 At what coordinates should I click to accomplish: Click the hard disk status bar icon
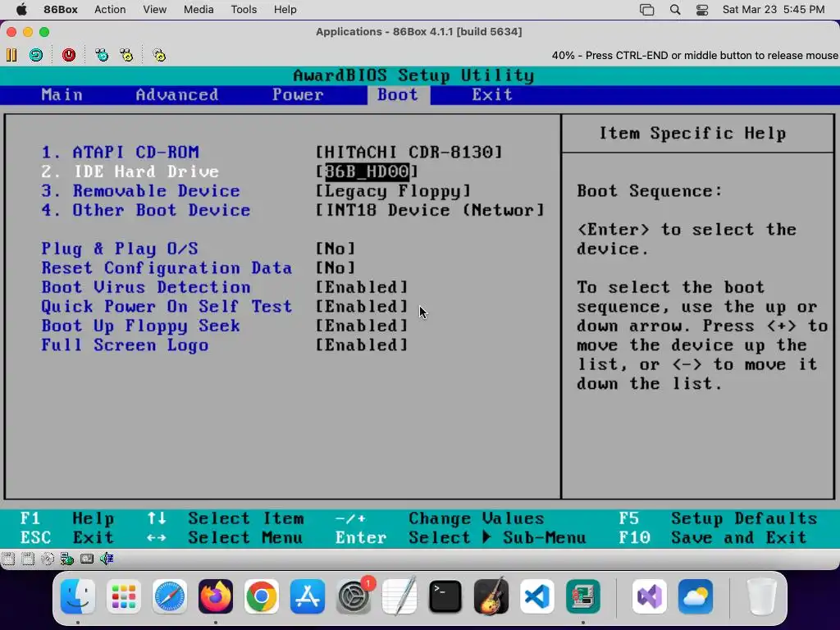(x=87, y=559)
